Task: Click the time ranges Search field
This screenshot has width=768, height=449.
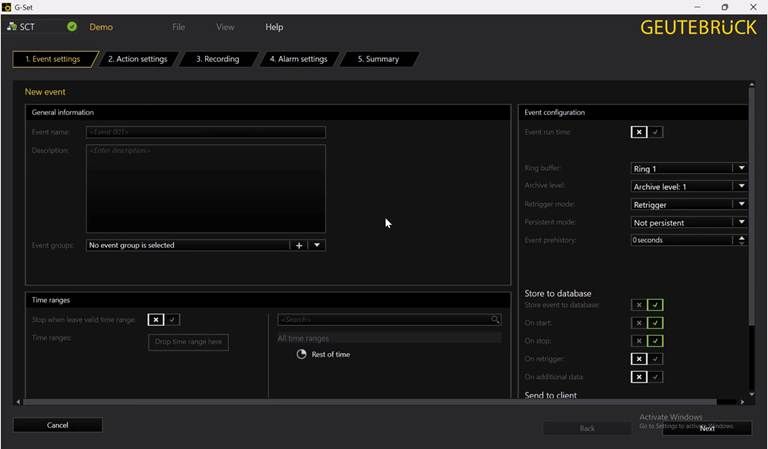Action: [x=389, y=320]
